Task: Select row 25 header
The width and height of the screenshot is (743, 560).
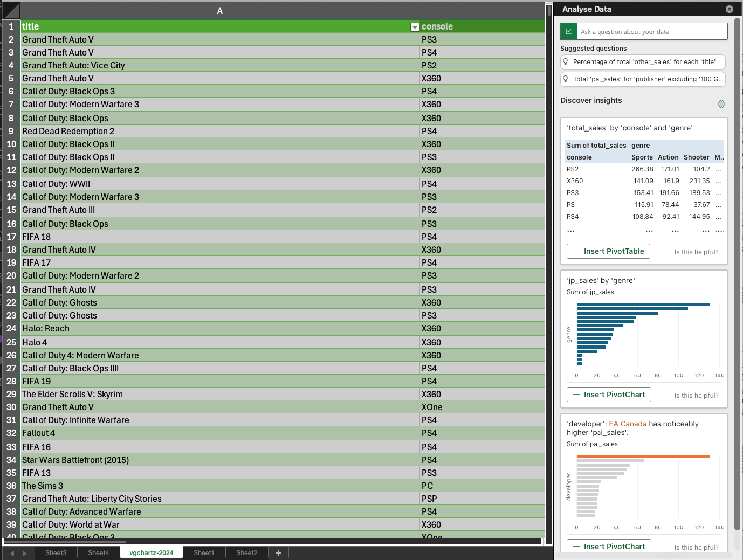Action: click(x=11, y=342)
